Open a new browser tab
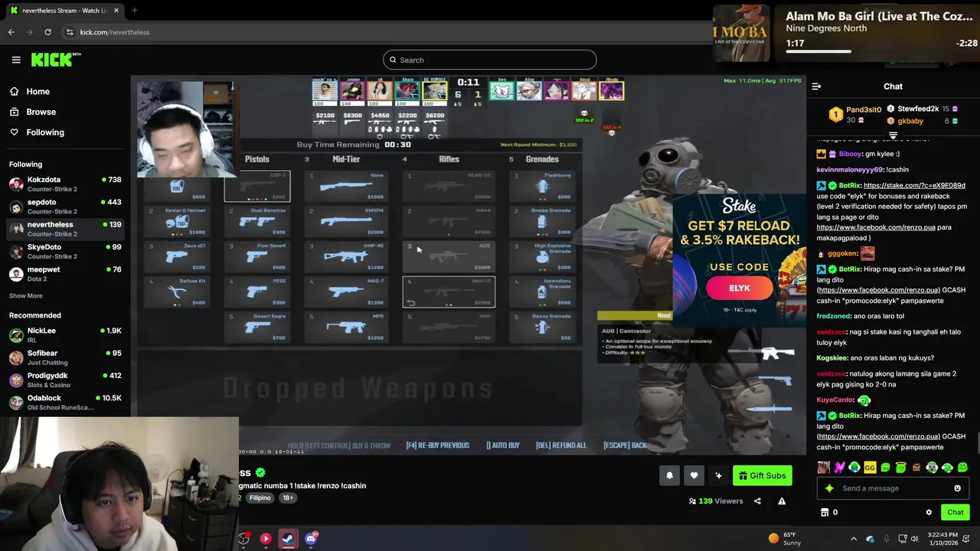The image size is (980, 551). 134,11
